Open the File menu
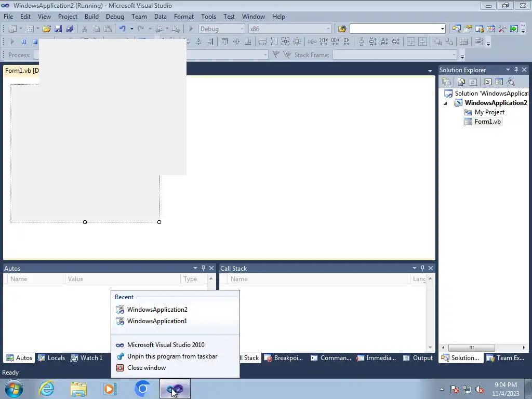Screen dimensions: 532x399 click(8, 16)
